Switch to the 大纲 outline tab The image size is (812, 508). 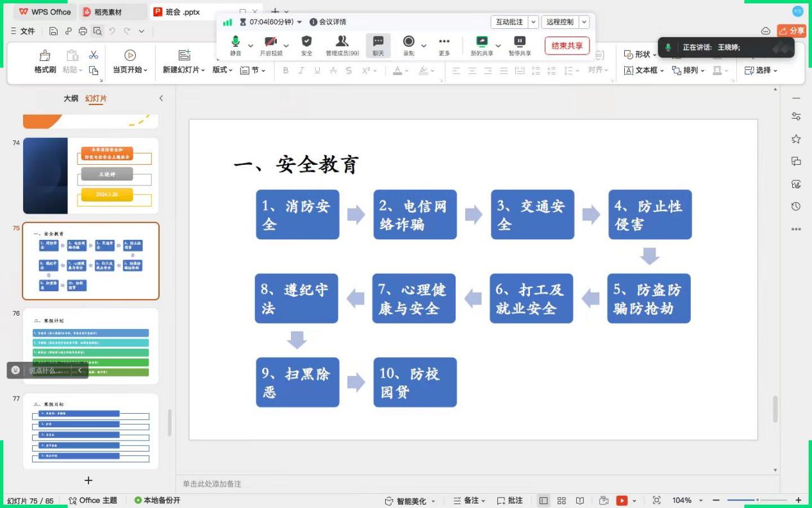pos(70,98)
